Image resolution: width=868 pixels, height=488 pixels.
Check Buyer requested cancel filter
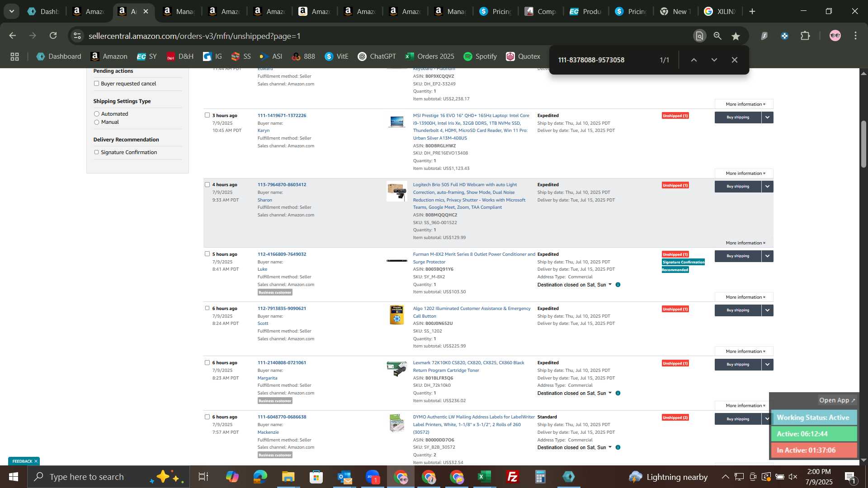(96, 83)
